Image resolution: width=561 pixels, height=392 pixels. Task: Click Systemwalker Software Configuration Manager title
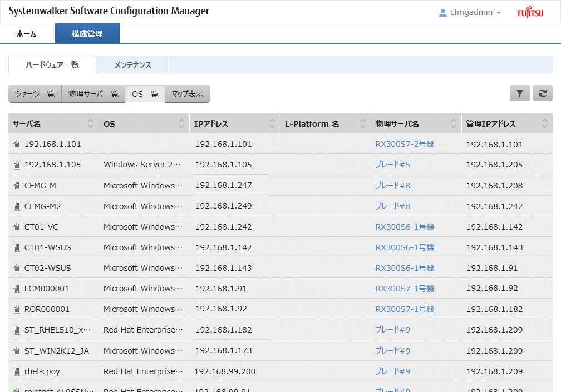(x=109, y=11)
